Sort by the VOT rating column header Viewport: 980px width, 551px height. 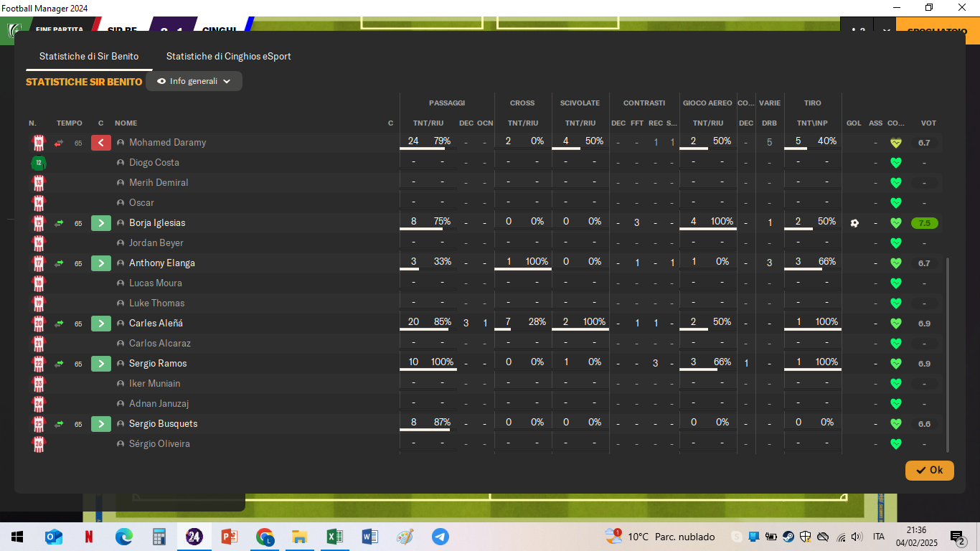(x=928, y=123)
